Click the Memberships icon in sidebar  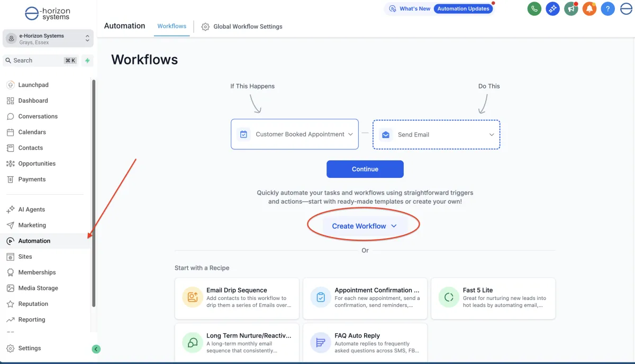(11, 272)
